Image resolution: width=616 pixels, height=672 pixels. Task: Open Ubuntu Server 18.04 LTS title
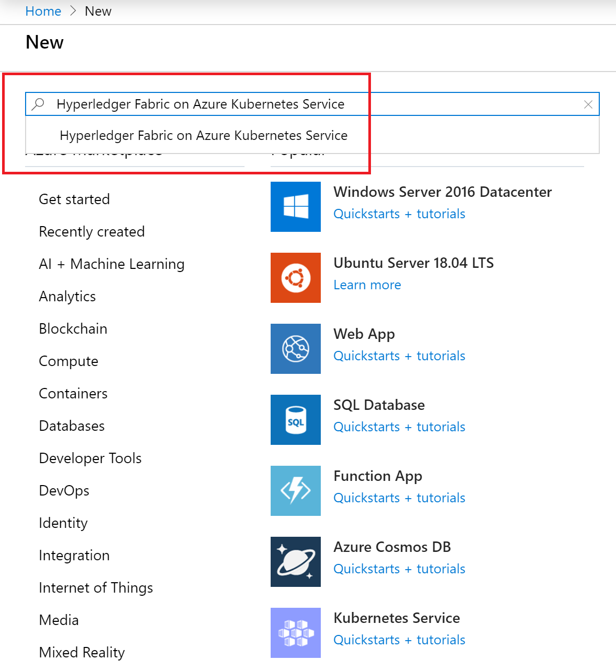pos(414,263)
